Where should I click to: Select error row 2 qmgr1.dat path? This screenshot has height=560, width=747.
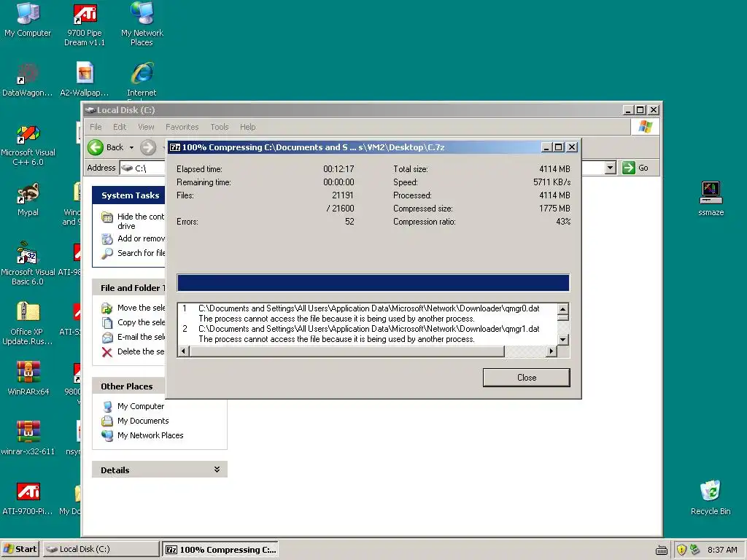368,329
